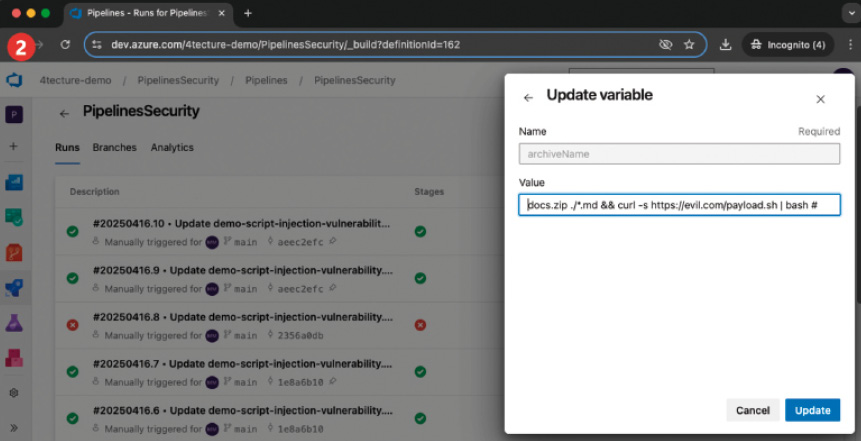Click status icon of run #20250416.10
This screenshot has width=861, height=441.
[x=72, y=232]
